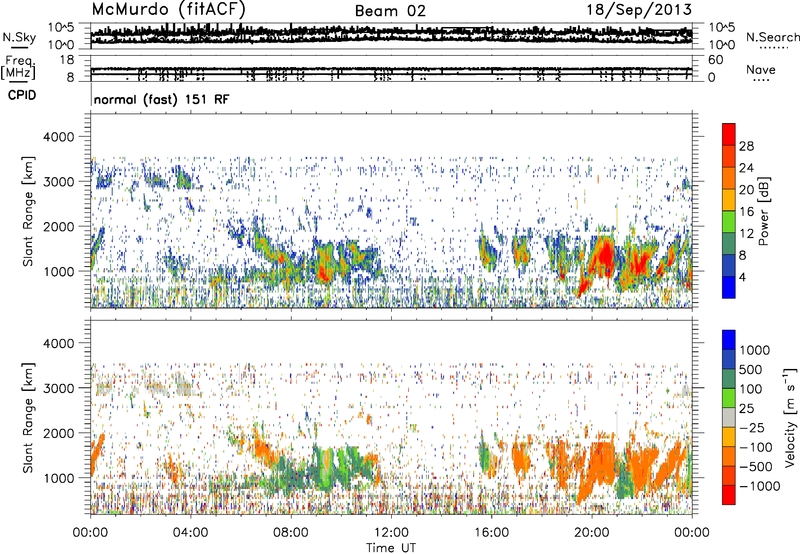Click the 28 label on power colorbar
The width and height of the screenshot is (800, 554).
(x=746, y=146)
